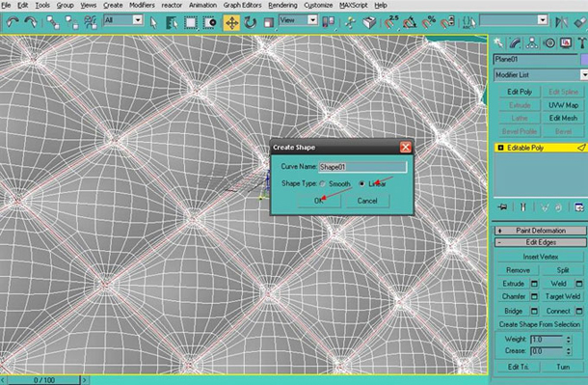Toggle the Spinner Snap icon
The image size is (588, 385).
pos(447,22)
